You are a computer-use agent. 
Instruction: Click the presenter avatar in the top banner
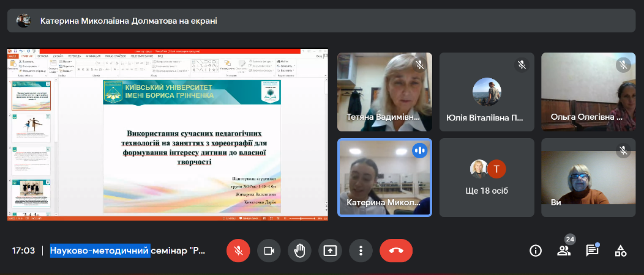click(23, 21)
